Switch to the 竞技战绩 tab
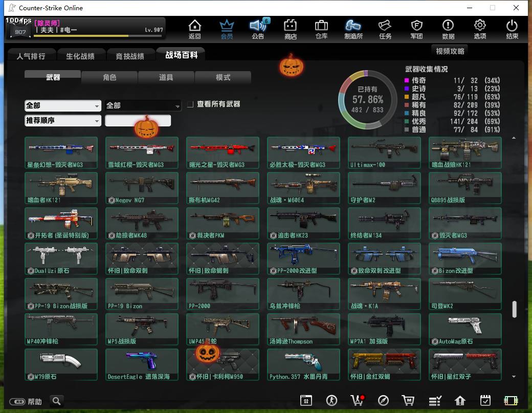The height and width of the screenshot is (413, 532). coord(130,56)
